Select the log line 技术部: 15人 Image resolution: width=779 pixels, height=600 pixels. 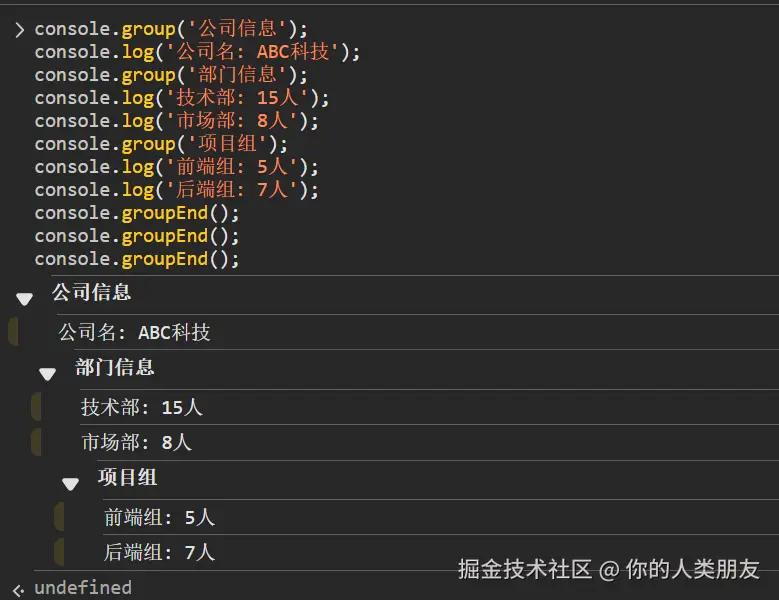click(142, 407)
